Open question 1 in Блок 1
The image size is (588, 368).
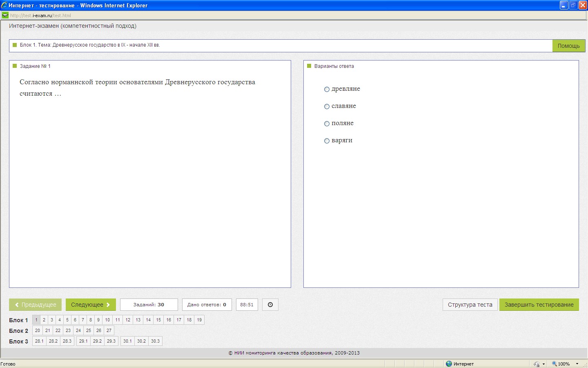(x=36, y=320)
